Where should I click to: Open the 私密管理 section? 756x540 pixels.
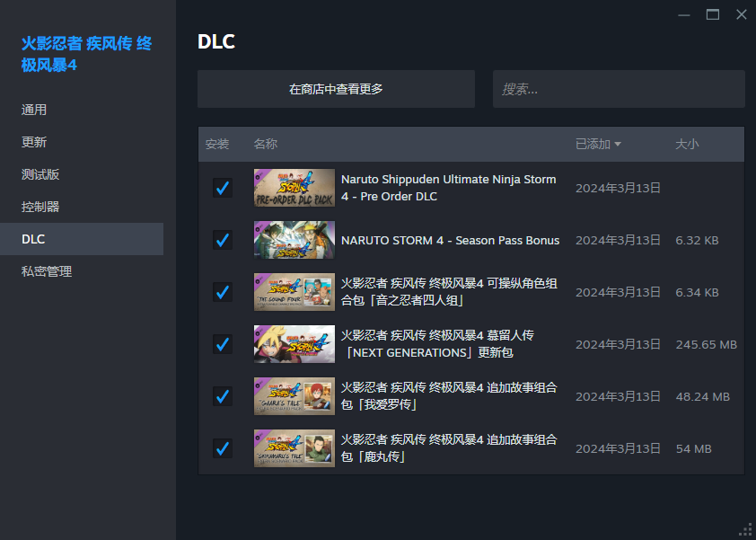click(47, 271)
